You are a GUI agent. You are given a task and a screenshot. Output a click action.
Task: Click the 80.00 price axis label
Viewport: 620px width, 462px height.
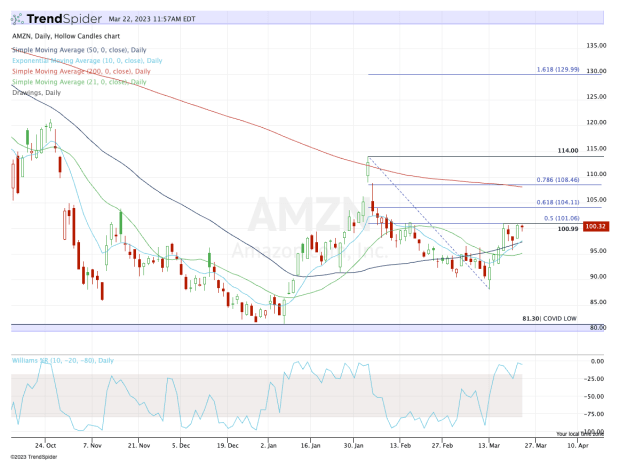pos(597,328)
